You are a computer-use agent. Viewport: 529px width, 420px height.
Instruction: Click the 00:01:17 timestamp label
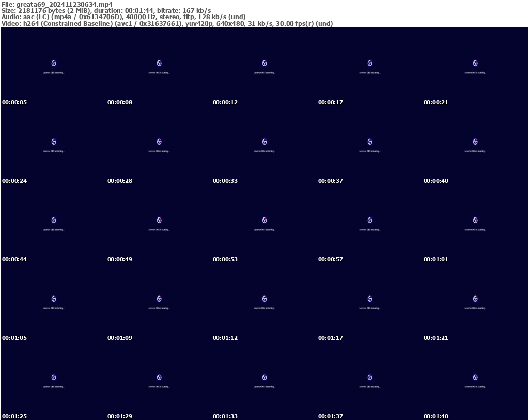point(331,338)
